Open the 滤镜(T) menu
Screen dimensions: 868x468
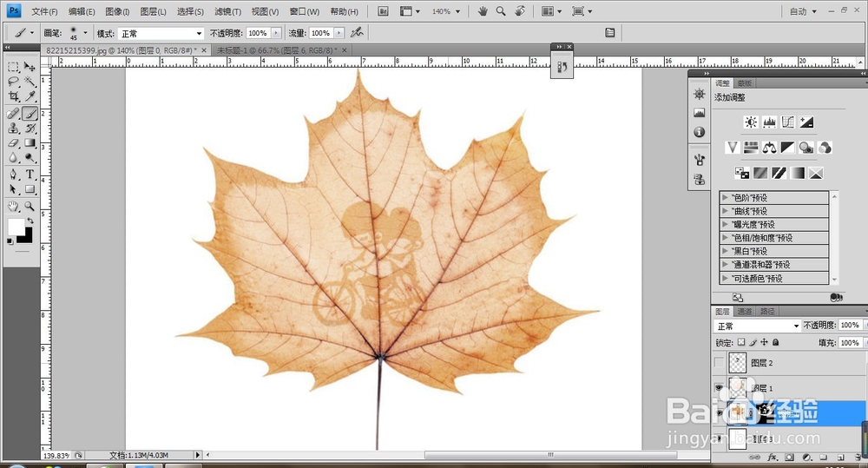(x=227, y=11)
